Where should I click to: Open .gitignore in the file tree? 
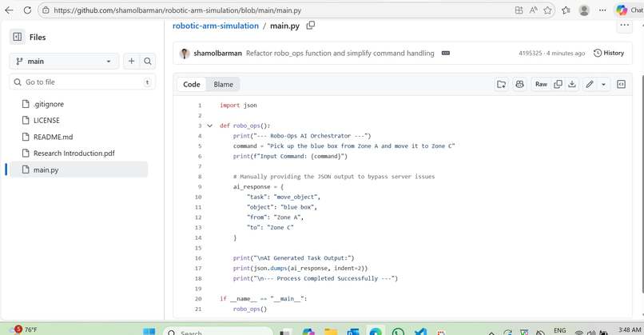[x=49, y=105]
